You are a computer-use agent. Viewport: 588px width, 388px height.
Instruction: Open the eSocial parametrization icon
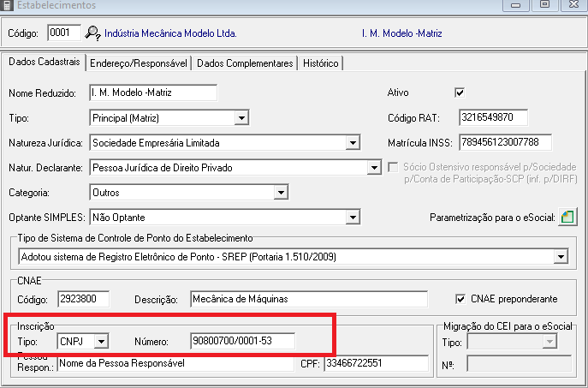pyautogui.click(x=567, y=218)
